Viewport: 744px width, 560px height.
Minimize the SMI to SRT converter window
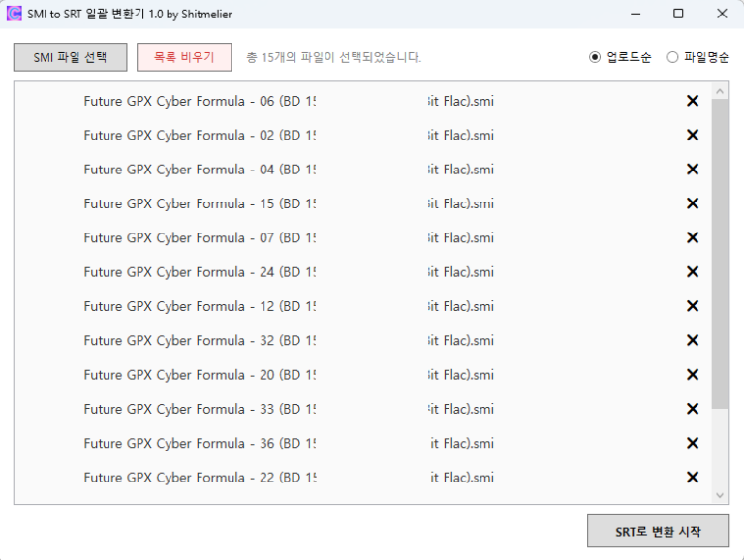635,14
